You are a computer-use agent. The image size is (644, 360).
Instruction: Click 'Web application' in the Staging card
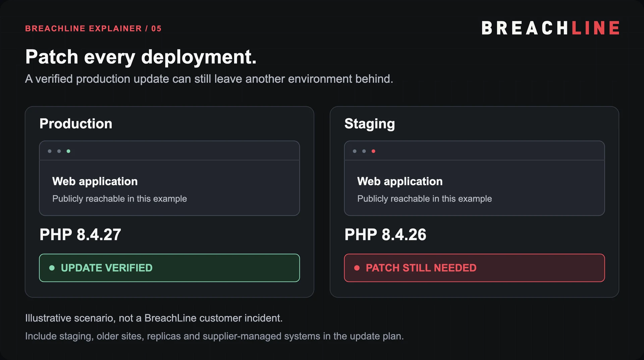(400, 182)
